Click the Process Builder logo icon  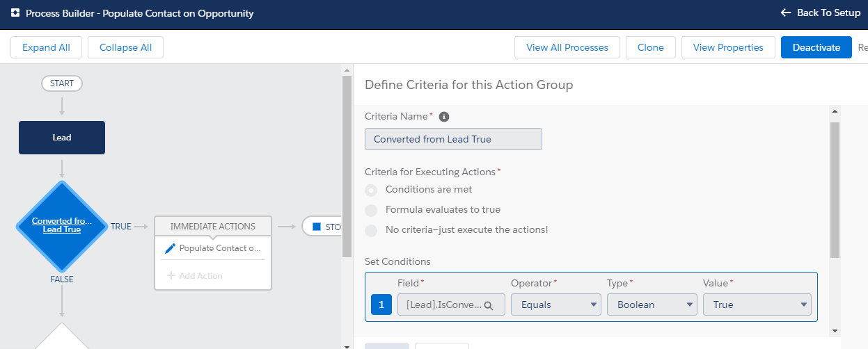(15, 13)
